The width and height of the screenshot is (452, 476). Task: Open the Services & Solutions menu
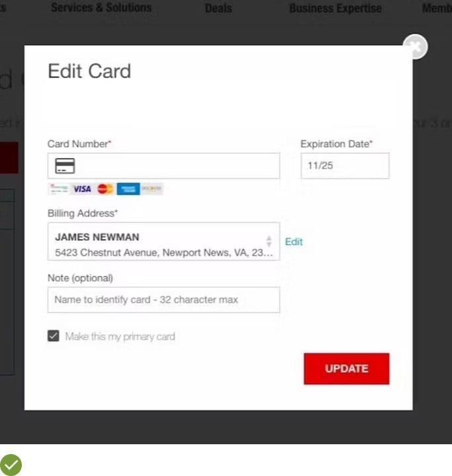pyautogui.click(x=101, y=7)
